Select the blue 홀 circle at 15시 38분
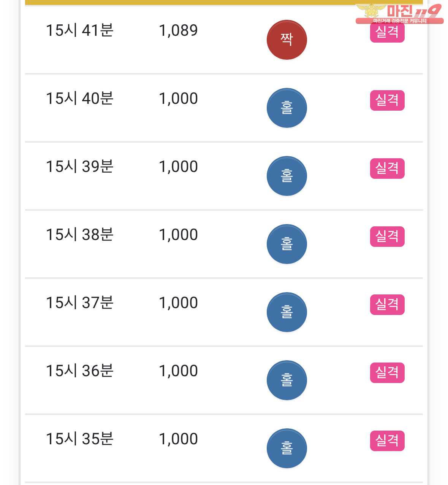This screenshot has height=485, width=448. [287, 244]
